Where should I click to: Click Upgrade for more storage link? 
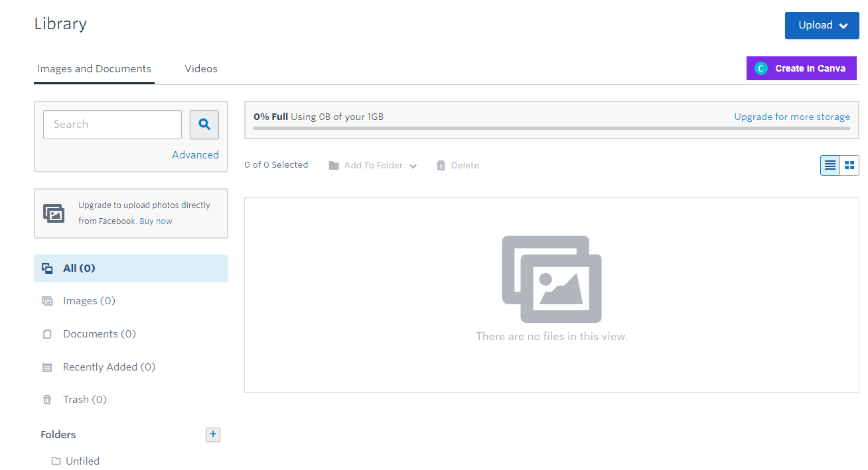(x=792, y=117)
